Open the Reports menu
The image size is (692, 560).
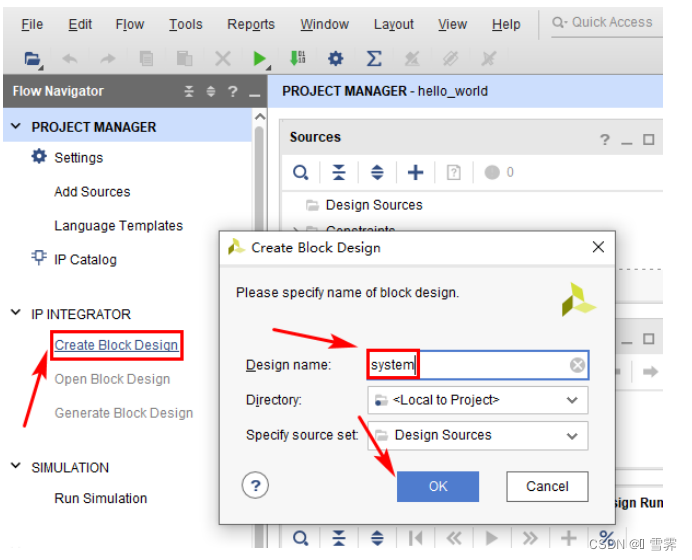coord(251,24)
